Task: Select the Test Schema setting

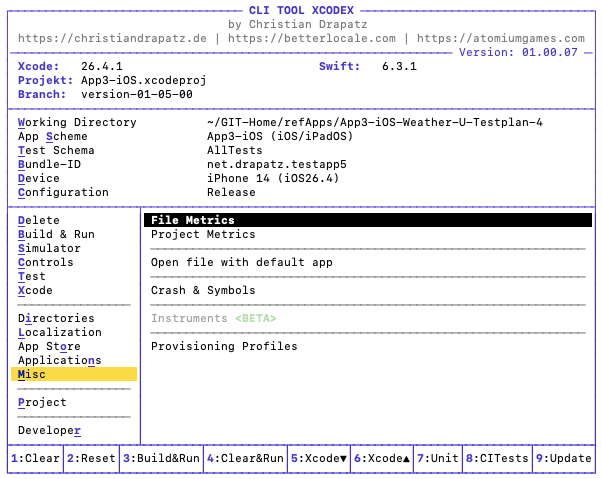Action: coord(56,150)
